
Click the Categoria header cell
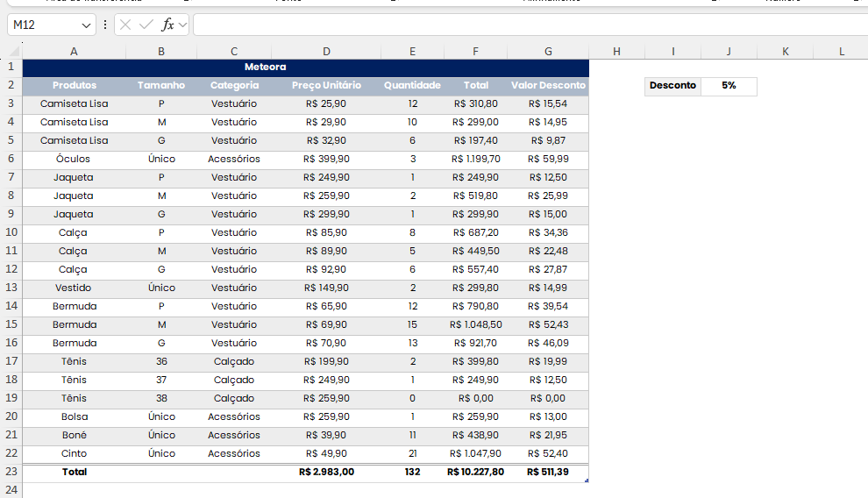point(234,85)
